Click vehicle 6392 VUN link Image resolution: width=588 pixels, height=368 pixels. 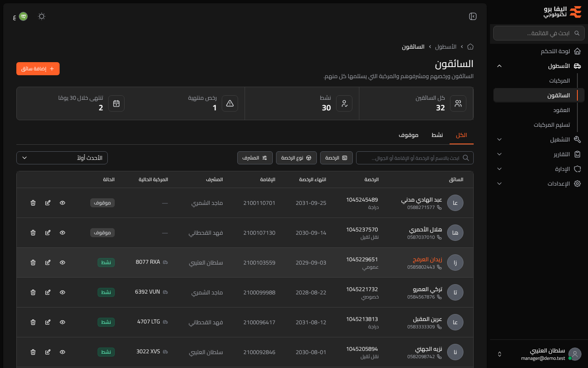click(x=151, y=292)
